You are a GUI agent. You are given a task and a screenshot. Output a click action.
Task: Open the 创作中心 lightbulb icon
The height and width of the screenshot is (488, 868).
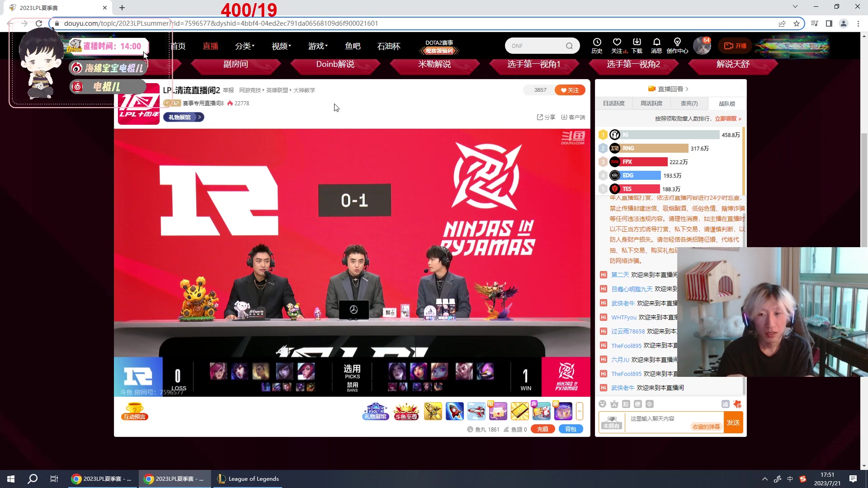[677, 46]
